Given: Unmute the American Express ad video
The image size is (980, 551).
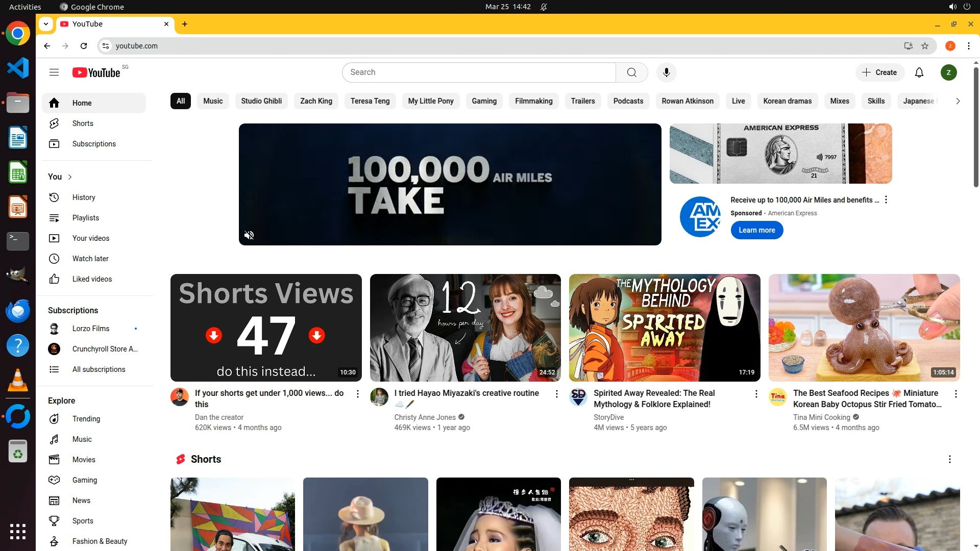Looking at the screenshot, I should click(249, 235).
